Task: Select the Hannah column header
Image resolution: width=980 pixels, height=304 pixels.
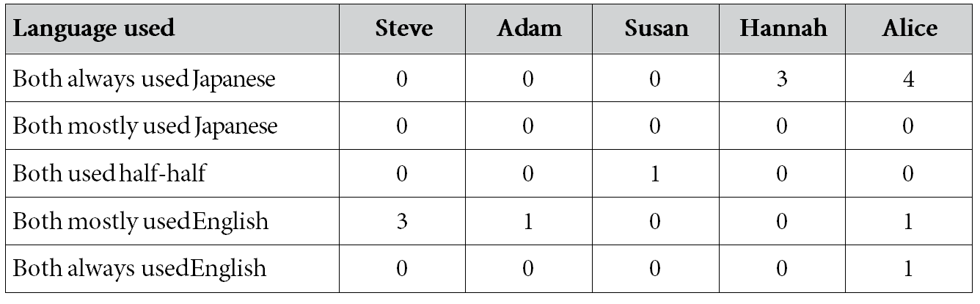Action: click(x=783, y=29)
